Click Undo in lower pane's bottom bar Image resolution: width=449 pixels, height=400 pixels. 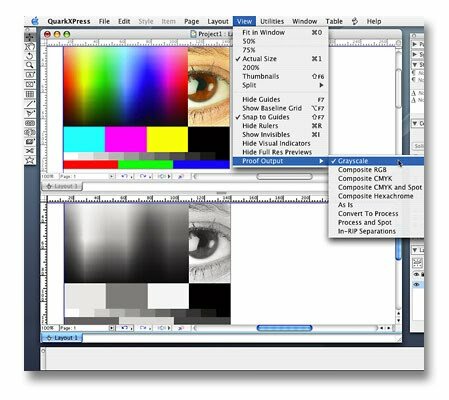(124, 328)
